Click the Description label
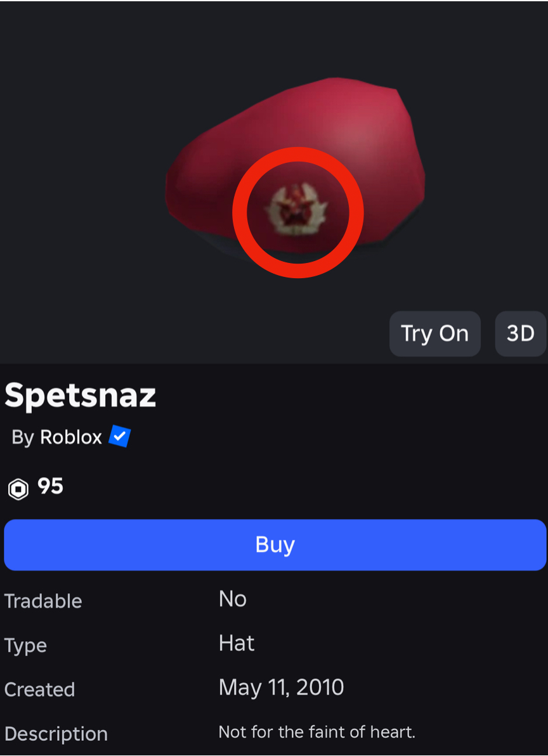This screenshot has height=756, width=548. tap(56, 734)
